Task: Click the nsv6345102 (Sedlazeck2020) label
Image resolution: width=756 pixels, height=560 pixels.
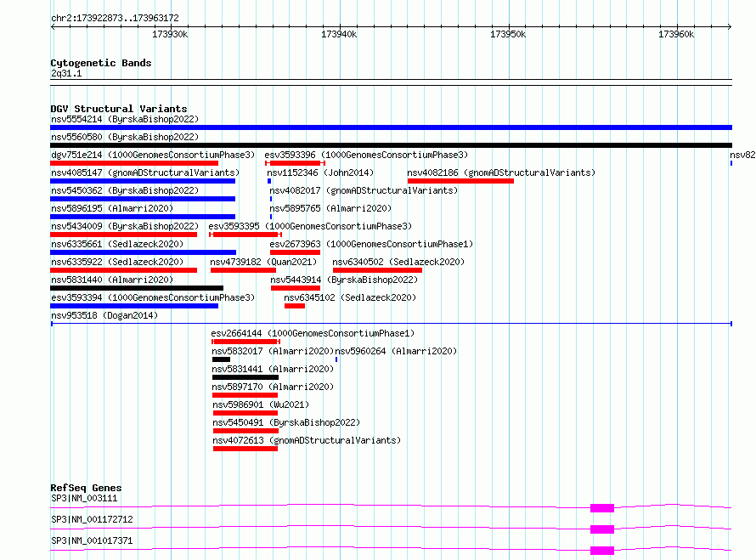Action: pos(350,297)
